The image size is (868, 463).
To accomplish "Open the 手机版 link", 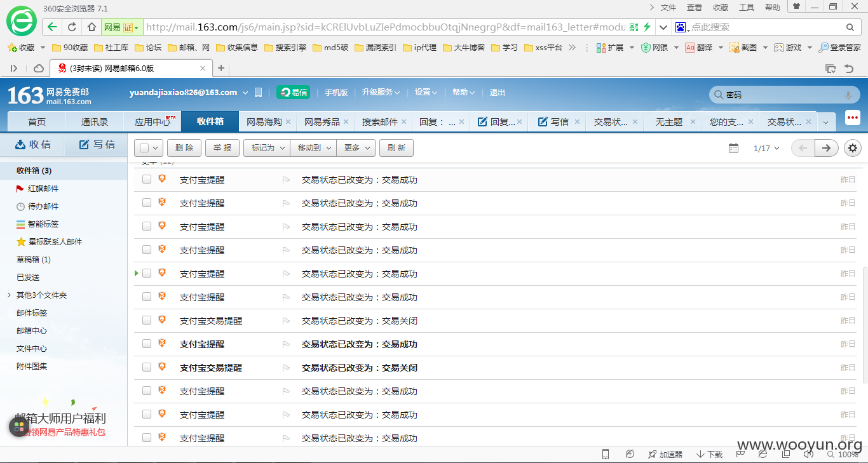I will 336,93.
